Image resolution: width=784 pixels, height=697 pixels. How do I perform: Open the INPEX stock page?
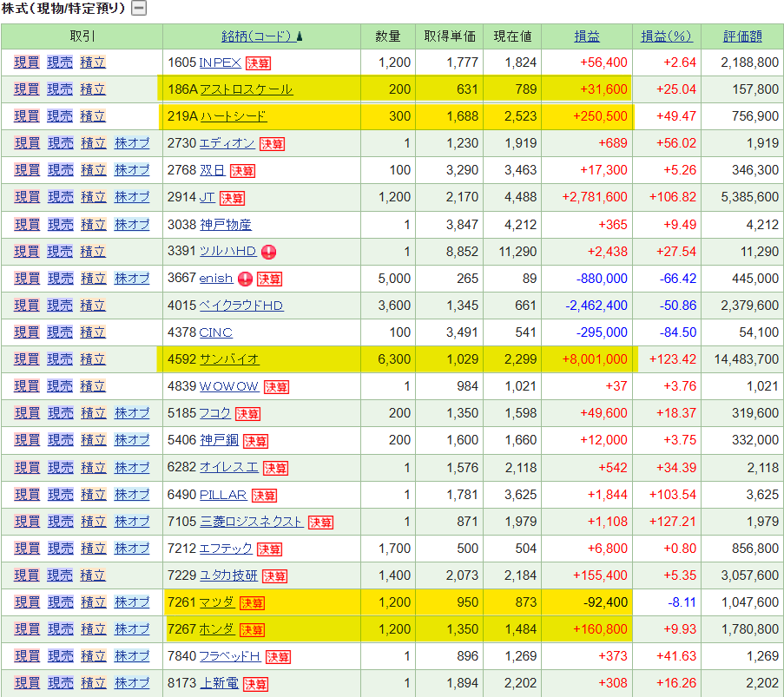220,62
